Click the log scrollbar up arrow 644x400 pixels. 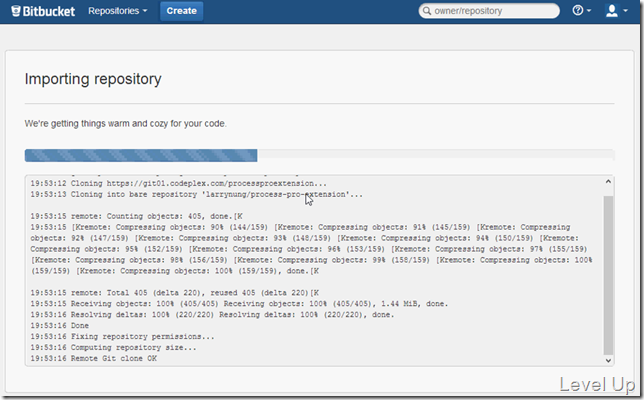(608, 182)
